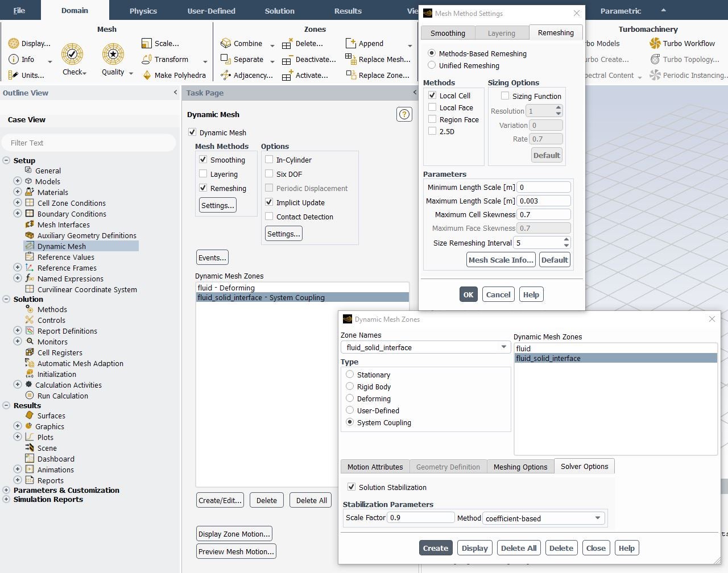Switch to the Solution ribbon tab
728x573 pixels.
point(279,11)
